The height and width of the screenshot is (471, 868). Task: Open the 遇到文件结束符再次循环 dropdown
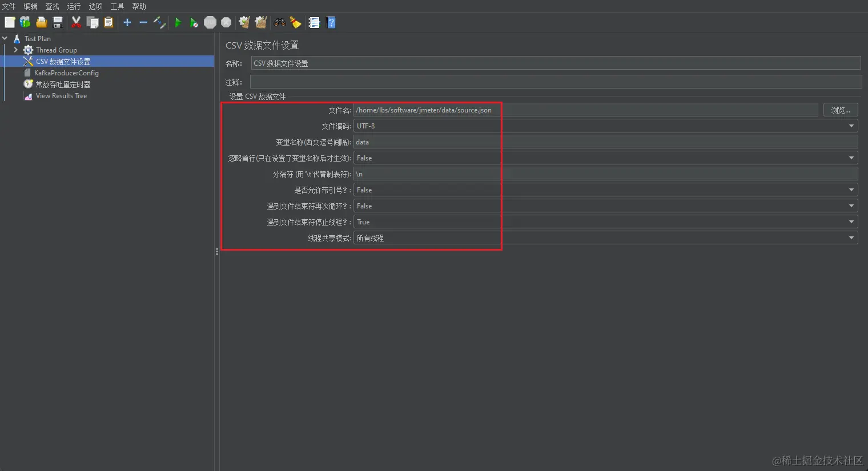606,206
